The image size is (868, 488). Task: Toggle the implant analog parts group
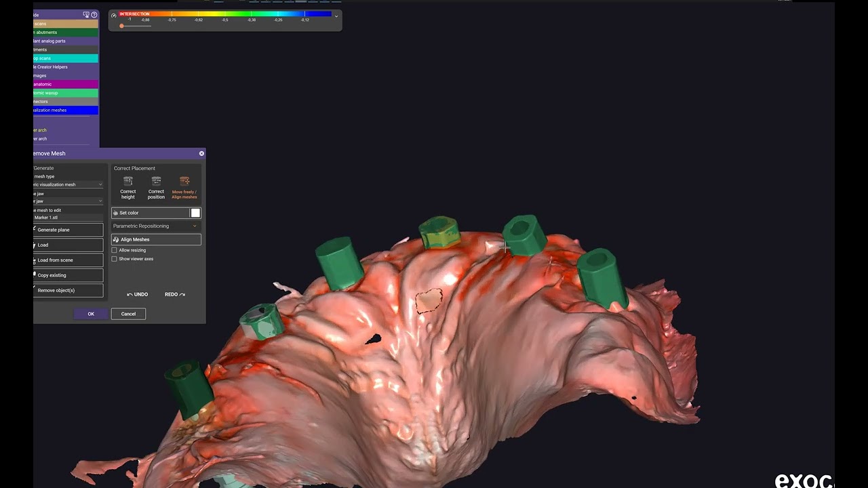pyautogui.click(x=66, y=41)
